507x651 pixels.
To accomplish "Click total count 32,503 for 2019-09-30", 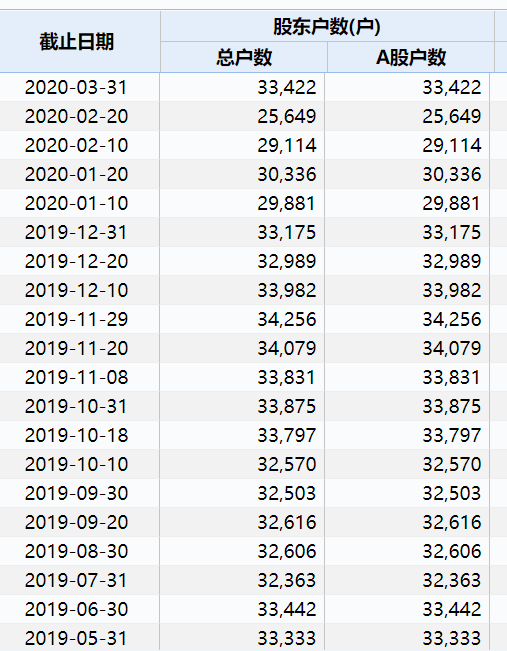I will pyautogui.click(x=287, y=493).
